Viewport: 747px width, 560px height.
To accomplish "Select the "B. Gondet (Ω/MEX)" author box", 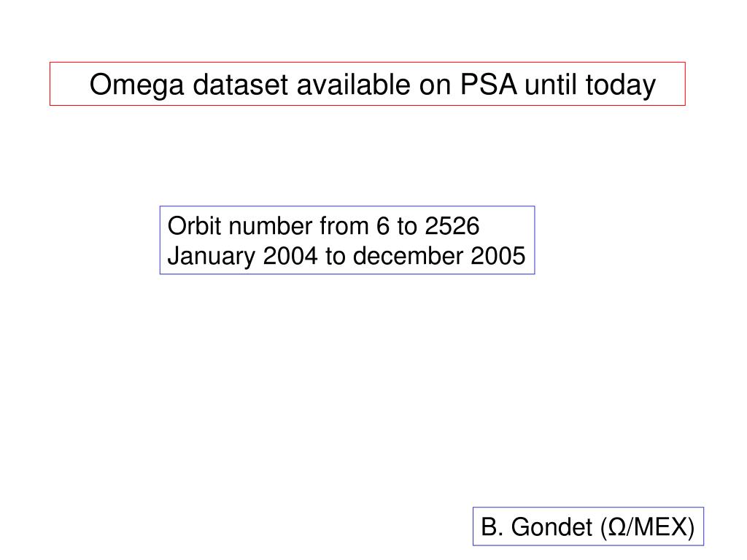I will (x=588, y=526).
